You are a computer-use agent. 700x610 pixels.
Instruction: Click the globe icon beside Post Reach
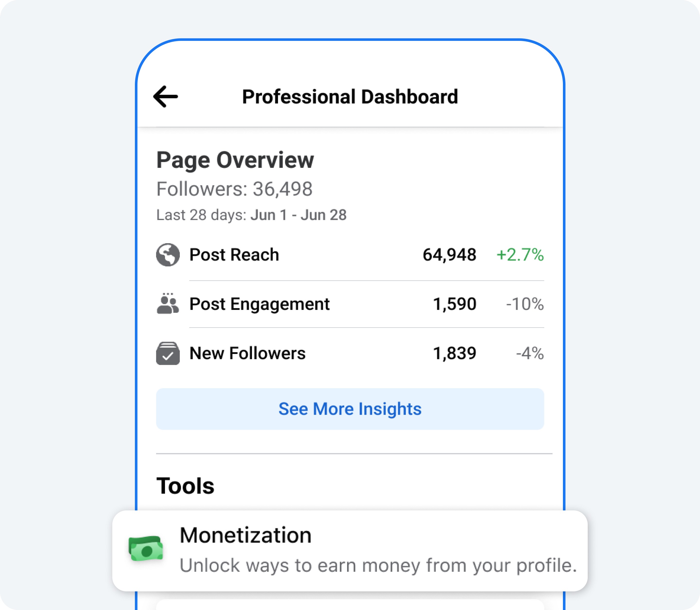pyautogui.click(x=168, y=255)
